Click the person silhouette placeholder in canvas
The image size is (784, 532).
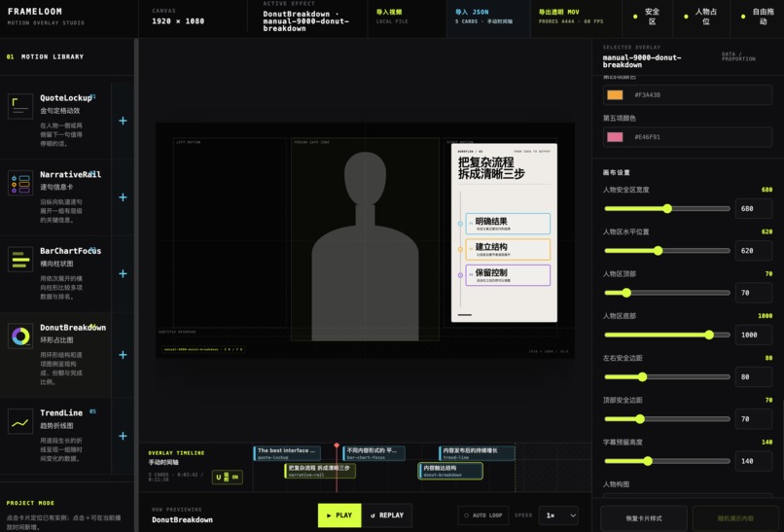(x=365, y=246)
